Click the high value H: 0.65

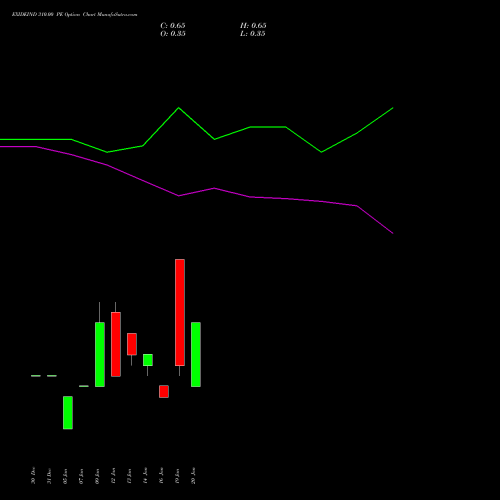click(253, 26)
